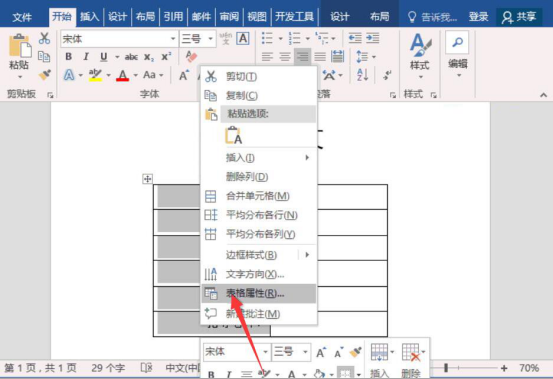Click the Sort A-Z icon
The width and height of the screenshot is (553, 379).
(362, 75)
